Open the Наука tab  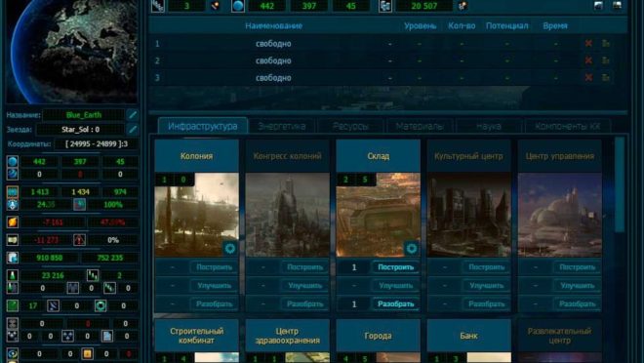pyautogui.click(x=489, y=126)
